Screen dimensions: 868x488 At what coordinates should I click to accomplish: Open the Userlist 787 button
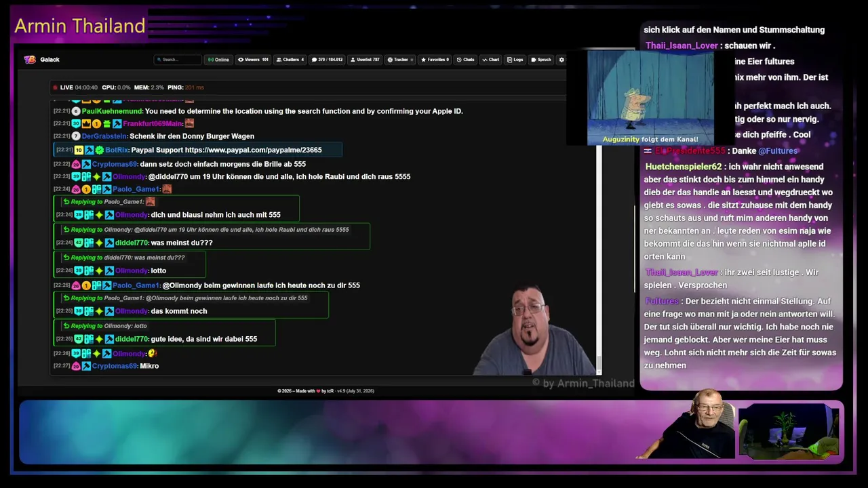(365, 60)
